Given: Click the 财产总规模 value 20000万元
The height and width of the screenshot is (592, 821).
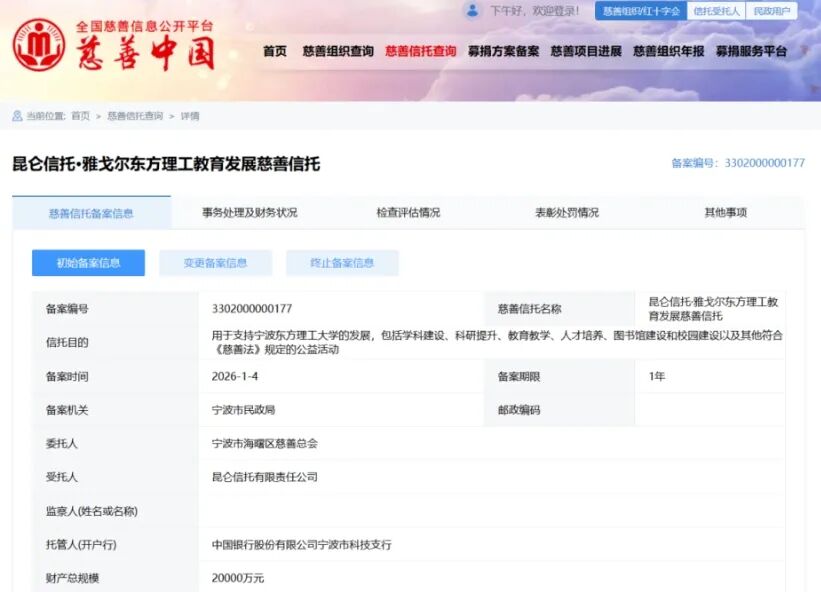Looking at the screenshot, I should point(238,578).
